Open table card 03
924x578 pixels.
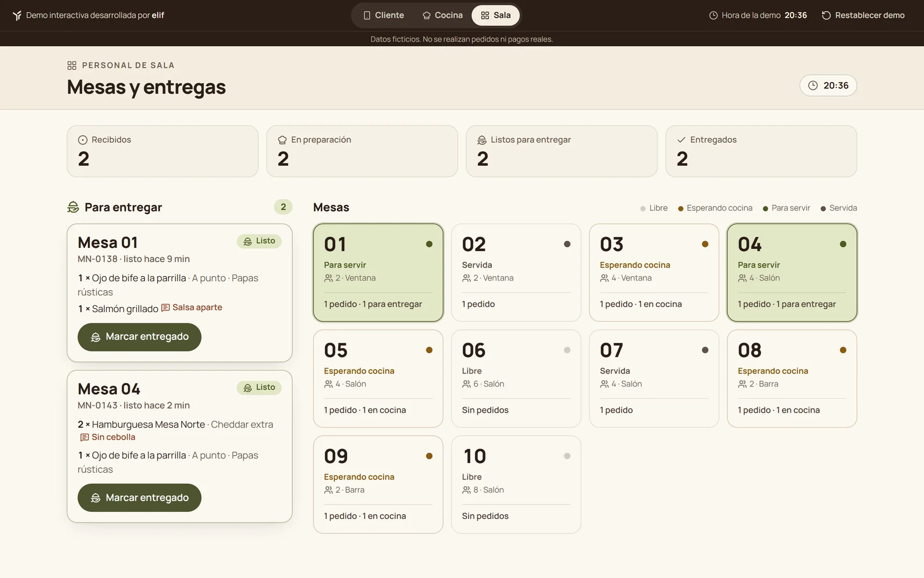(654, 273)
